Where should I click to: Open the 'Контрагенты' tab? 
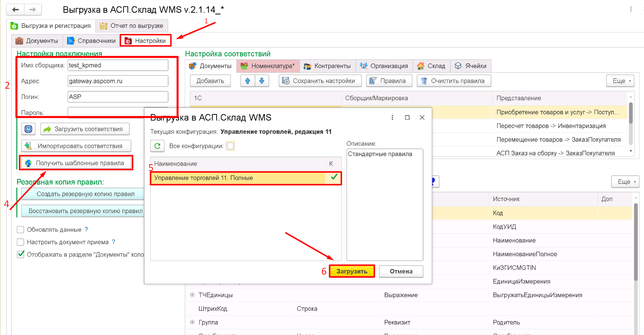[x=328, y=66]
